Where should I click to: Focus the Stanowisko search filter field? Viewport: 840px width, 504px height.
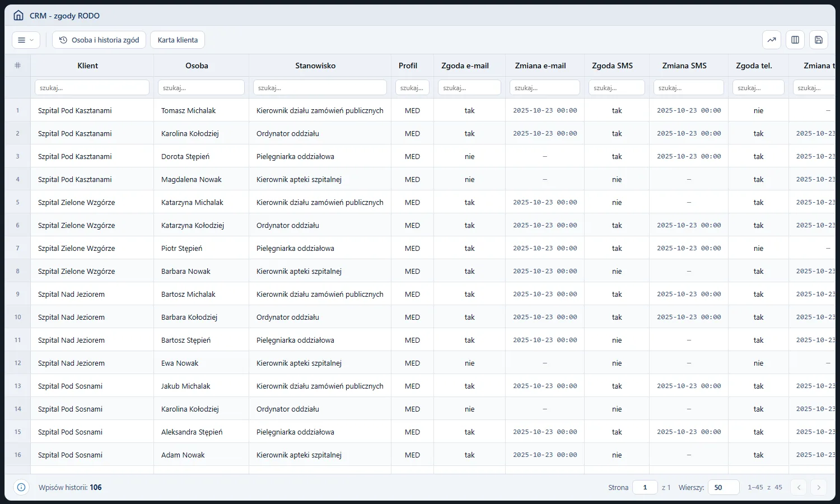click(320, 87)
